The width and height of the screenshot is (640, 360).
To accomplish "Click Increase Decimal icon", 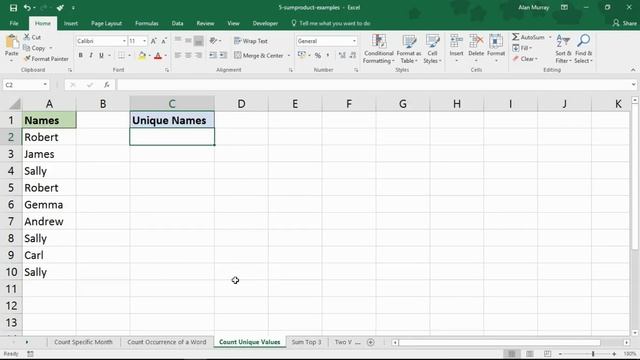I will 342,56.
